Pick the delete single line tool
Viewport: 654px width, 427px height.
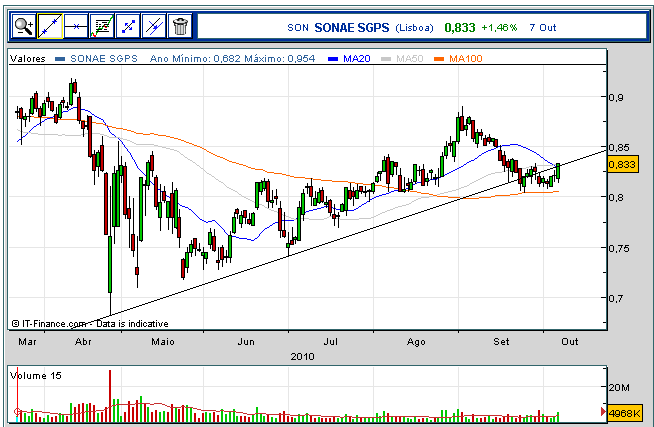[154, 27]
